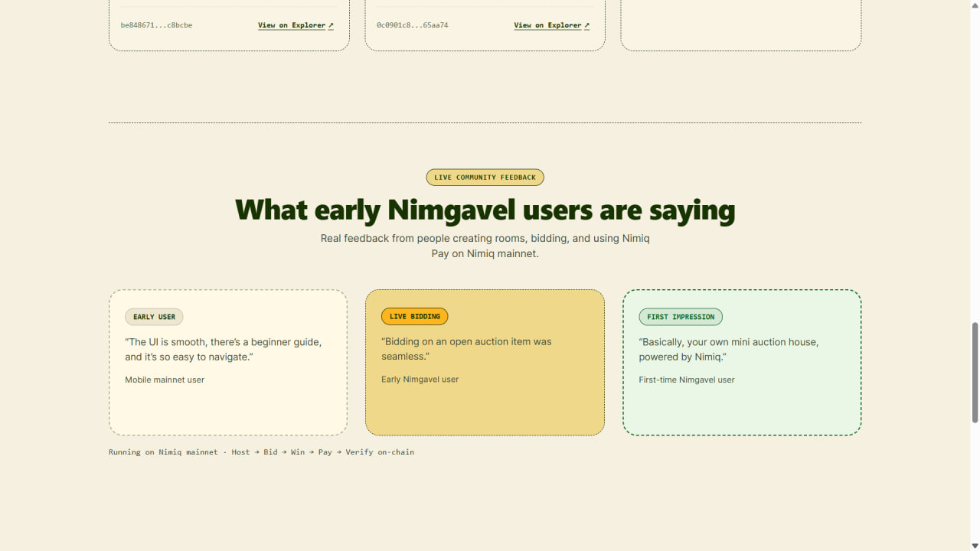This screenshot has width=980, height=551.
Task: Click the Mobile mainnet user attribution
Action: click(x=165, y=380)
